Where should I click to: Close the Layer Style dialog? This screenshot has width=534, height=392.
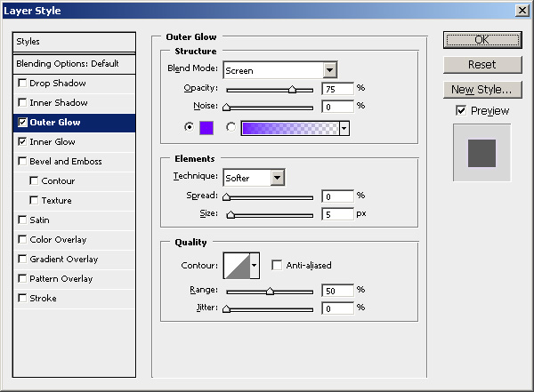coord(522,10)
